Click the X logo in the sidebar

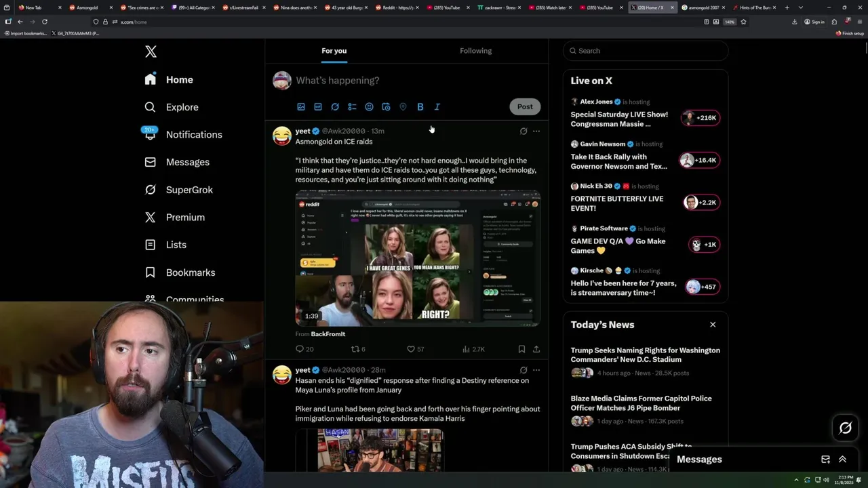[151, 52]
